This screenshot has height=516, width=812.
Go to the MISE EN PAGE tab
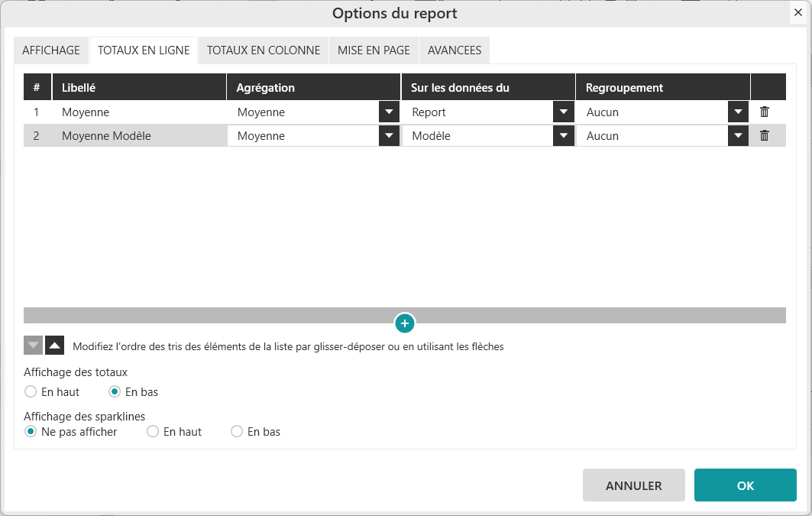374,50
